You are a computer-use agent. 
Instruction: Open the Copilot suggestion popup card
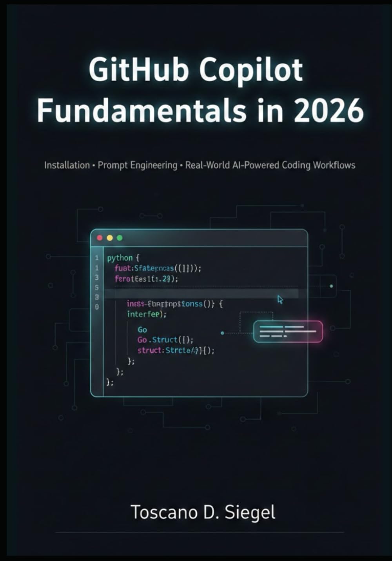288,331
